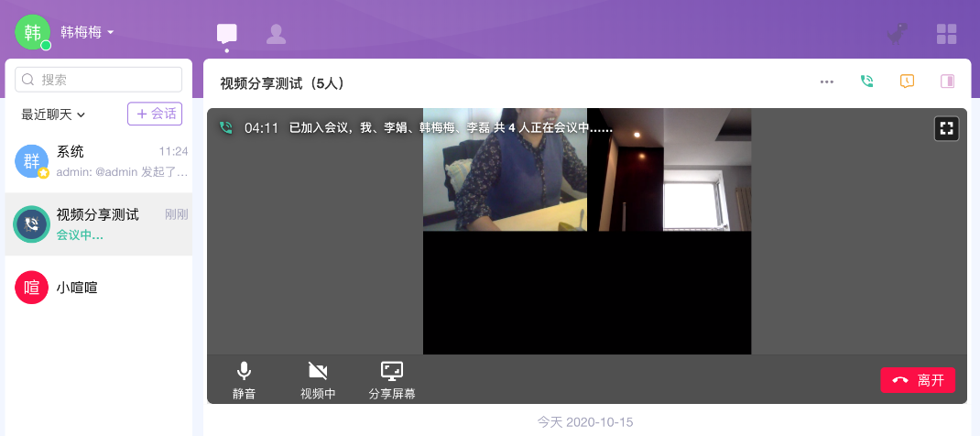
Task: Click the green phone icon beside the call timer
Action: [226, 128]
